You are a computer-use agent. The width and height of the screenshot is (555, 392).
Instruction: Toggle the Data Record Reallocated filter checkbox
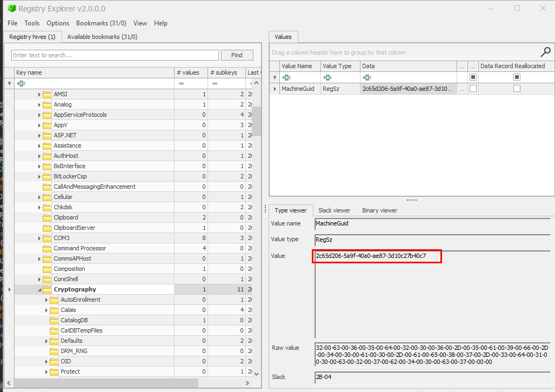[x=517, y=77]
